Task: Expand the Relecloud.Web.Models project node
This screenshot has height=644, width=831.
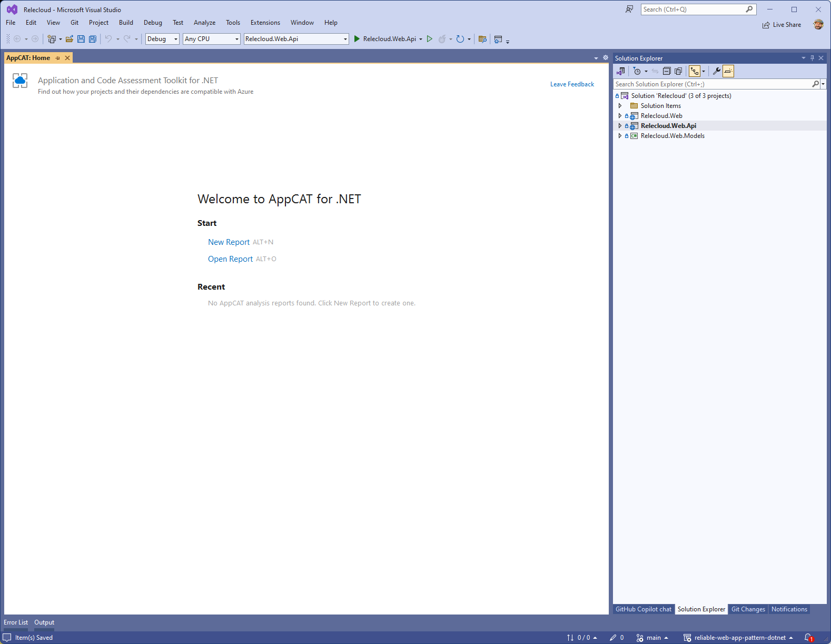Action: [620, 136]
